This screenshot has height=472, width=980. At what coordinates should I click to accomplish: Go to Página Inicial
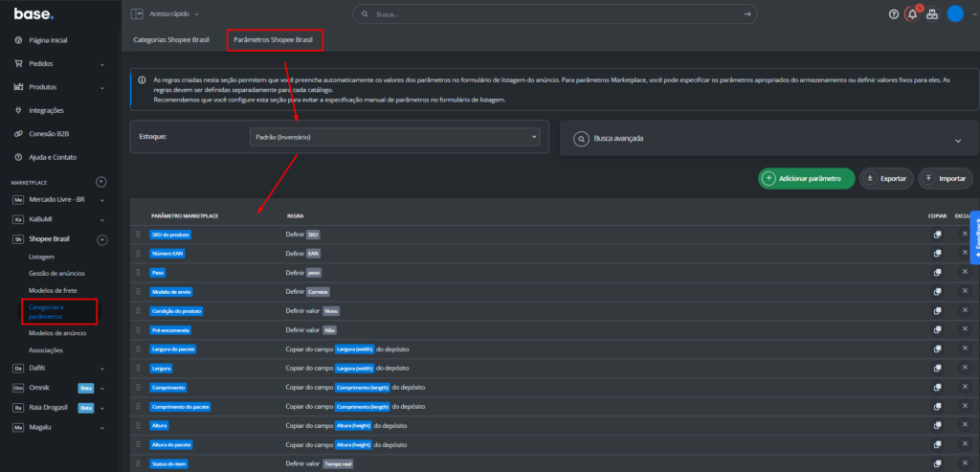(x=48, y=40)
